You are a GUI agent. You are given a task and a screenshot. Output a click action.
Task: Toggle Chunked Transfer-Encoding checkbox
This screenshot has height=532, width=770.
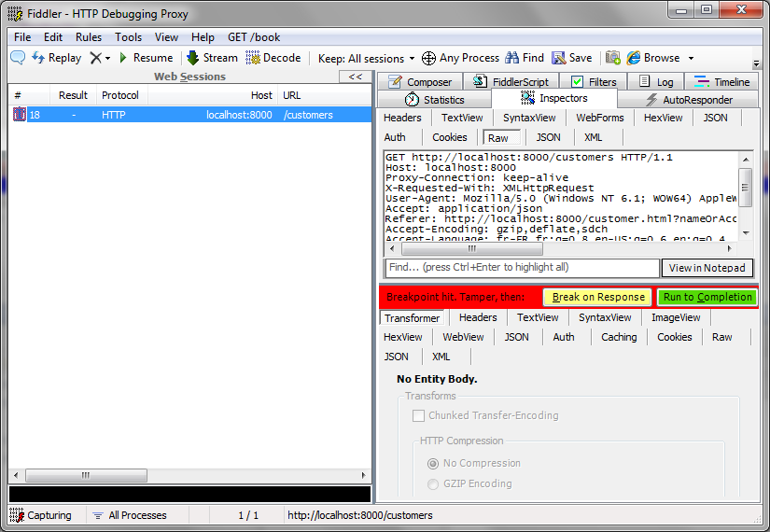pyautogui.click(x=418, y=415)
